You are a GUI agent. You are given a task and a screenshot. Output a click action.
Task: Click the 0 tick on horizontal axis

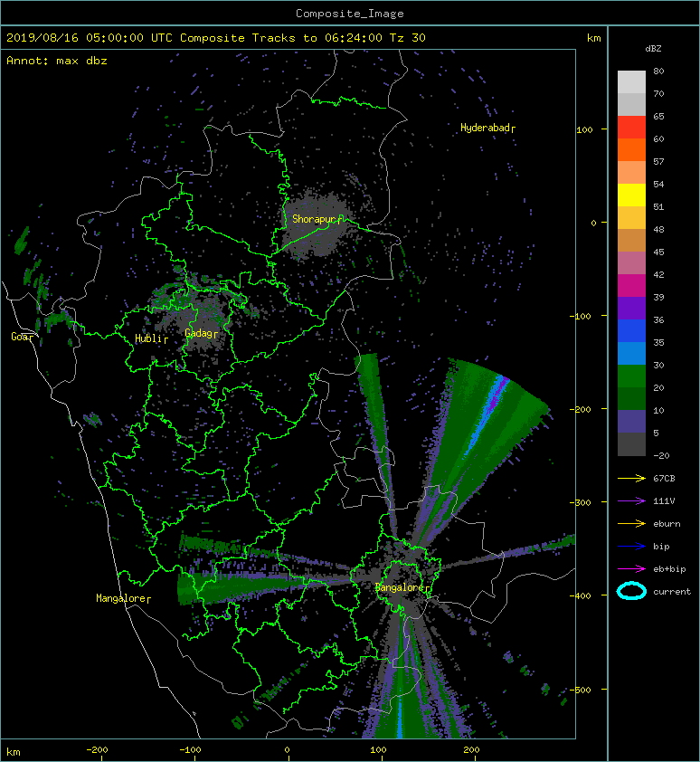pos(287,750)
